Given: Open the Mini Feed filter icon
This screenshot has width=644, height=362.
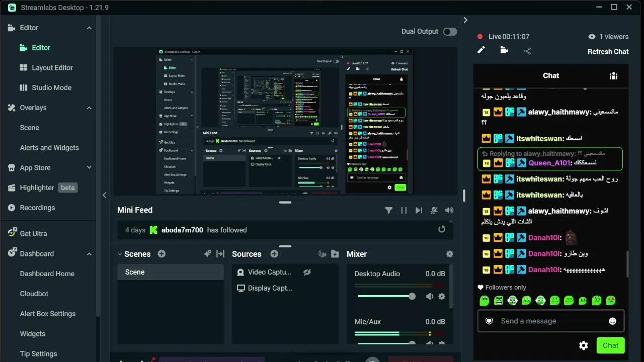Looking at the screenshot, I should (389, 210).
